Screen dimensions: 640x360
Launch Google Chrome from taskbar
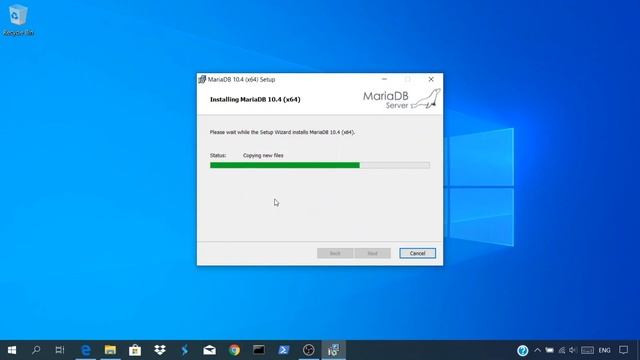pos(234,350)
